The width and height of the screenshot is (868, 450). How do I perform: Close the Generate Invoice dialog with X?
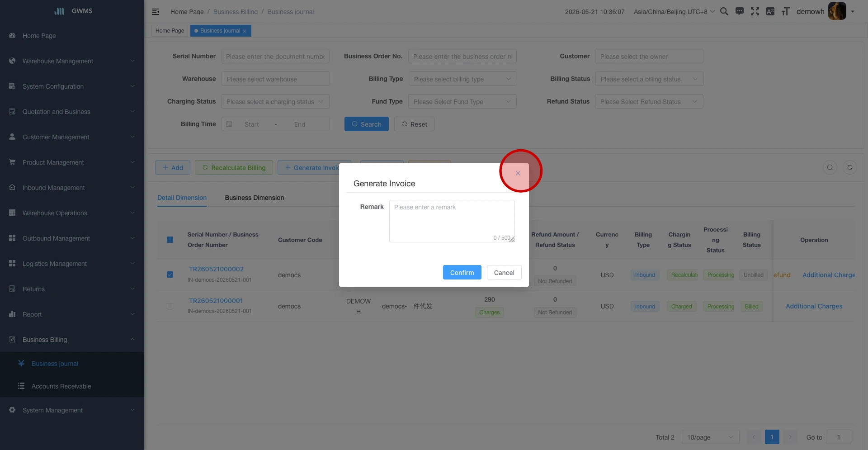click(x=518, y=173)
